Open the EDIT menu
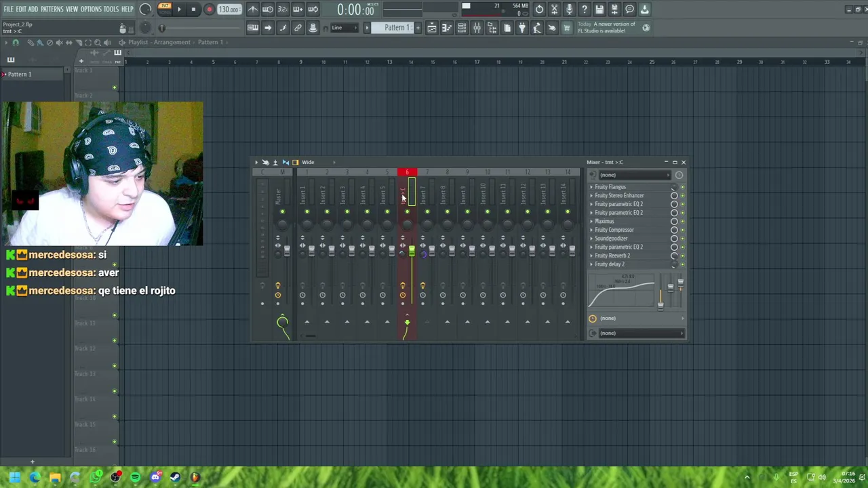Screen dimensions: 868x488 coord(21,9)
